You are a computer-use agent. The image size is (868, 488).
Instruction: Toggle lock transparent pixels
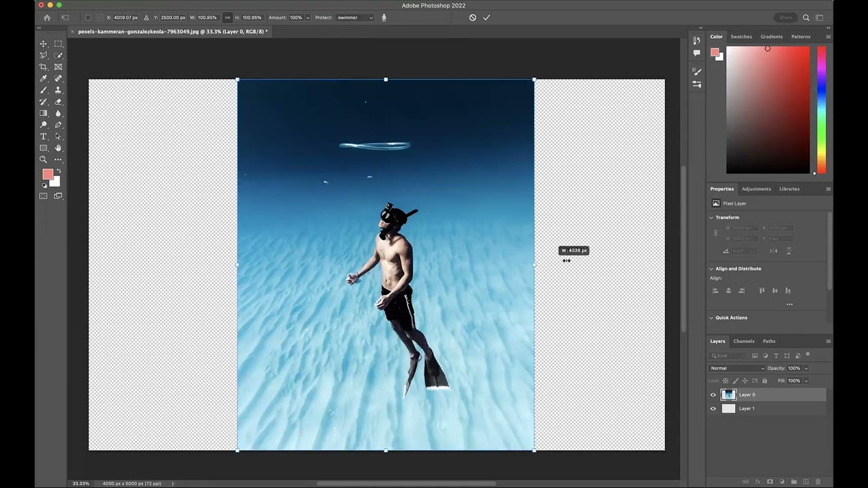(x=726, y=381)
